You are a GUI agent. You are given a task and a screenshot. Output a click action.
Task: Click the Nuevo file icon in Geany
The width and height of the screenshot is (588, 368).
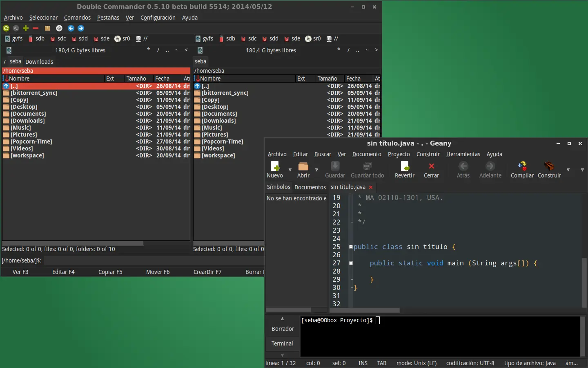coord(275,166)
